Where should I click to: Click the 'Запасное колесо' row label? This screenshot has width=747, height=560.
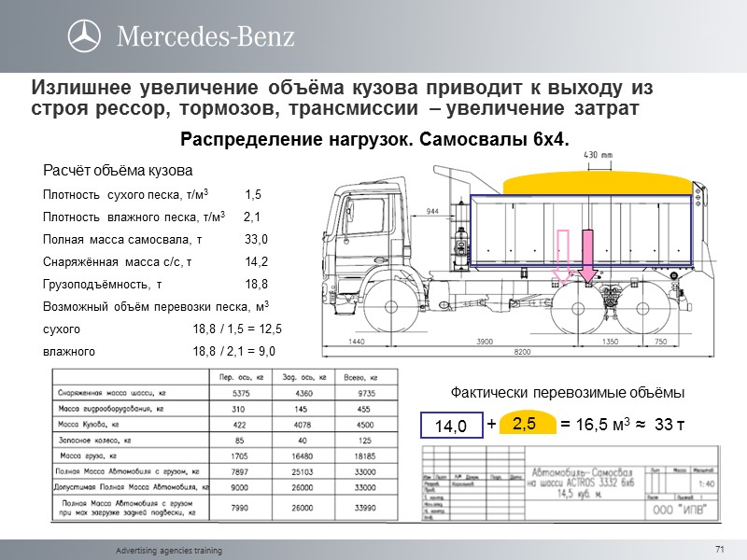pos(95,440)
